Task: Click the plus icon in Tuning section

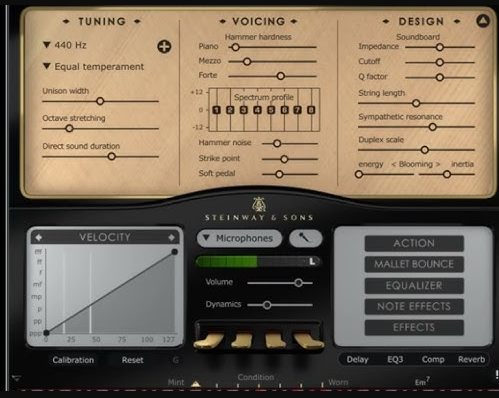Action: coord(164,46)
